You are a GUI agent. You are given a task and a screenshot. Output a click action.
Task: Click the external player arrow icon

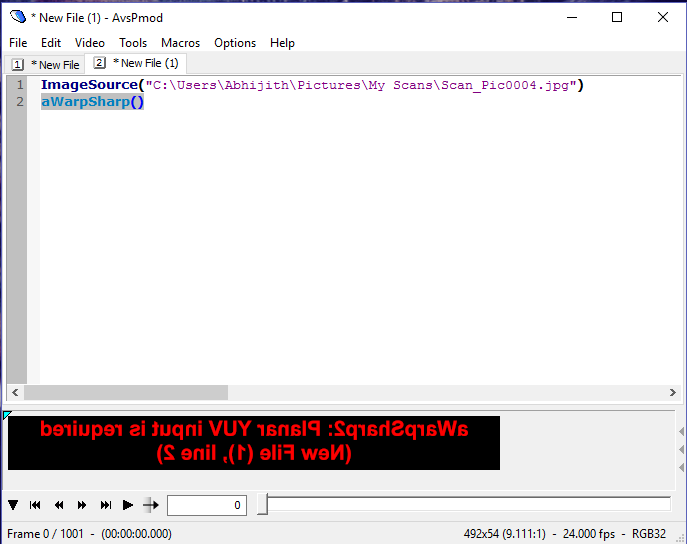coord(151,505)
